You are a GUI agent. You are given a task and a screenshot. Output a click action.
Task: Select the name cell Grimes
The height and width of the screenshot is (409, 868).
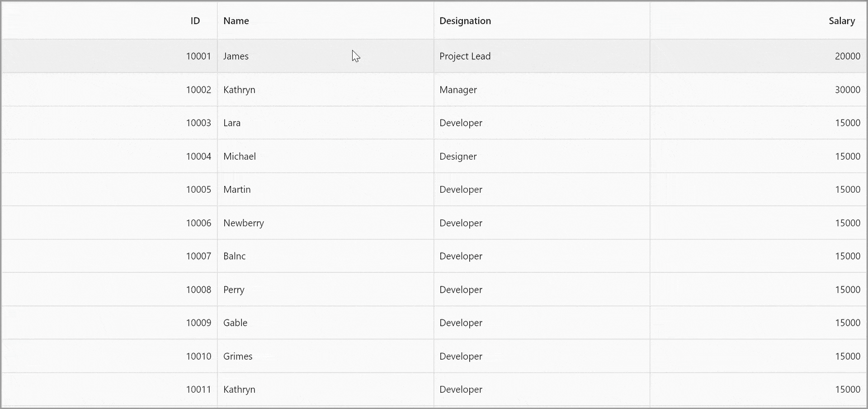[238, 356]
